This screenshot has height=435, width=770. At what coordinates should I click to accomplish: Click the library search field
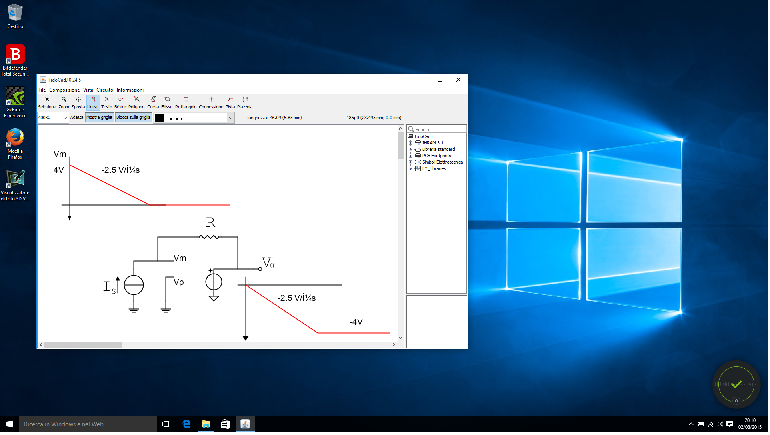coord(438,130)
